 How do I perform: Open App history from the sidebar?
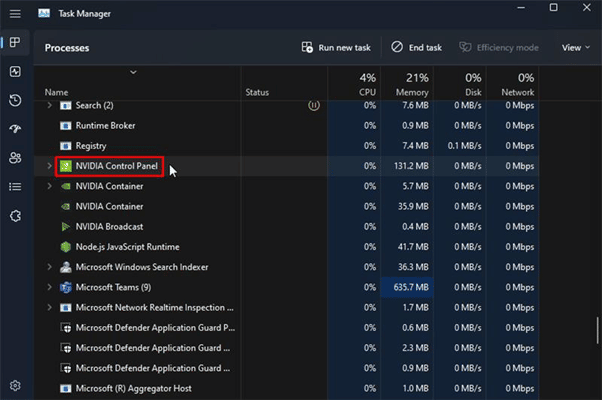(x=15, y=100)
